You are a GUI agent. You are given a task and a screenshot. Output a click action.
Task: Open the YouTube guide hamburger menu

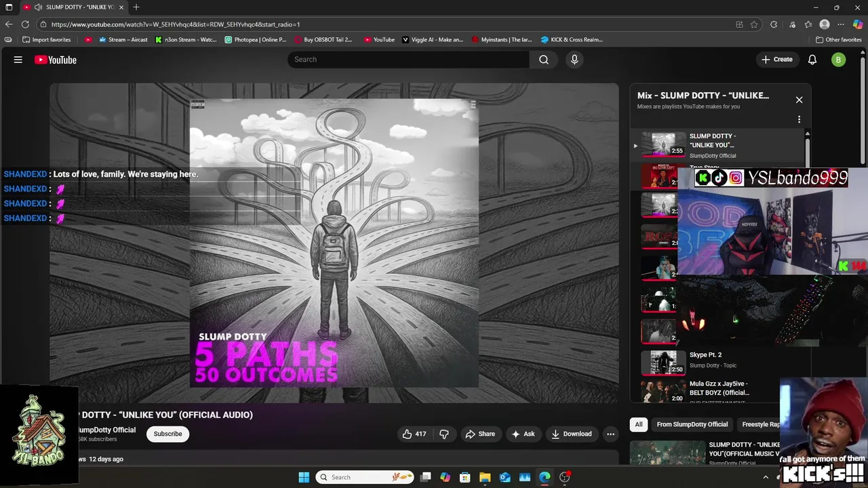click(18, 60)
